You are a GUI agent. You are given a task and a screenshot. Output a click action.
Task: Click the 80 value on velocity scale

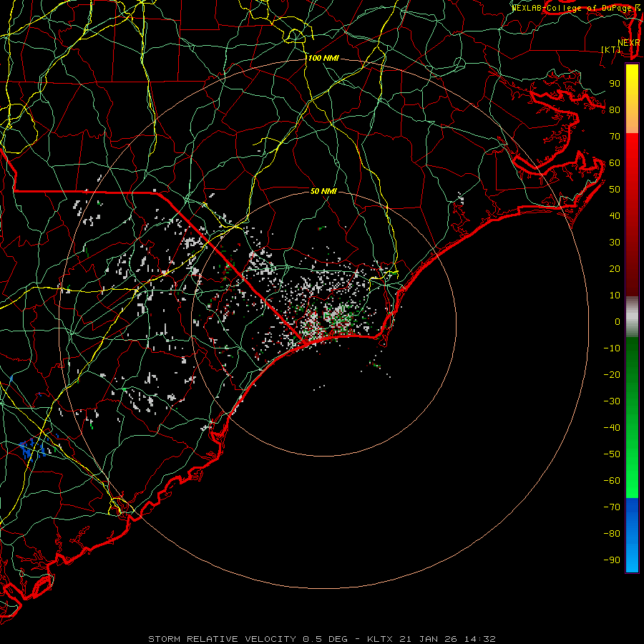(x=615, y=109)
